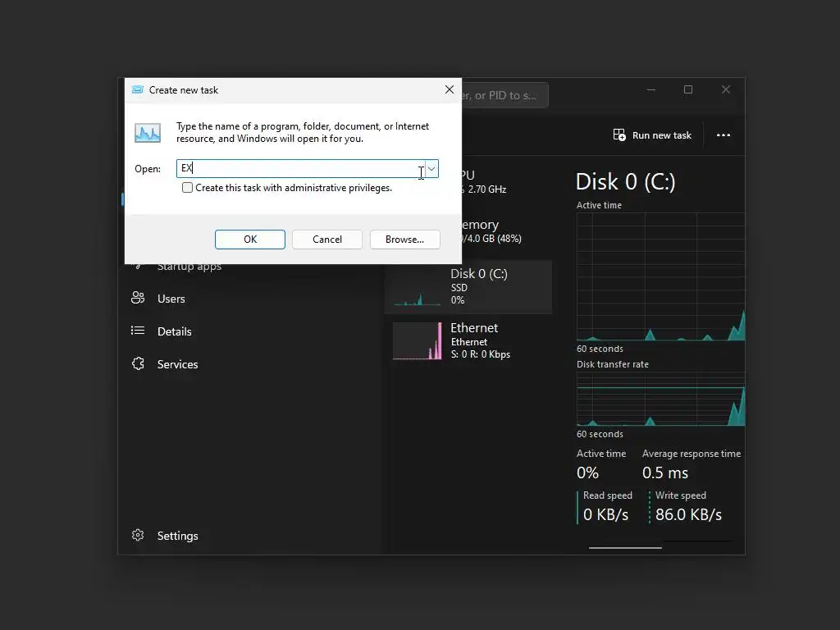This screenshot has height=630, width=840.
Task: Click the Task Manager search box
Action: [504, 95]
